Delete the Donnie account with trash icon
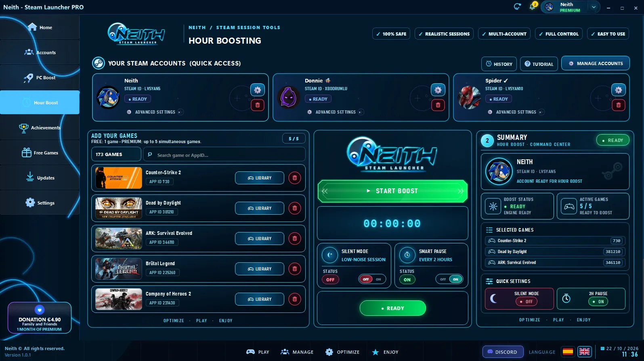The height and width of the screenshot is (361, 644). (438, 105)
